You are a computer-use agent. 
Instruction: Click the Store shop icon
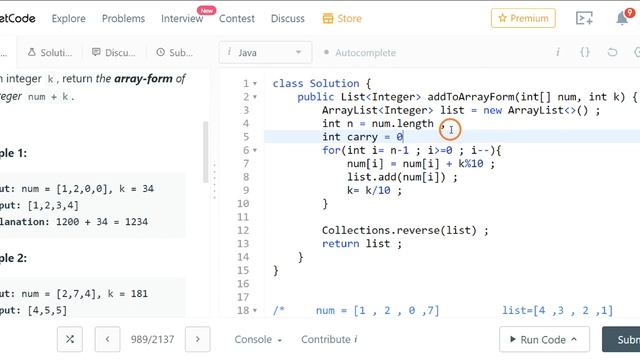[328, 18]
